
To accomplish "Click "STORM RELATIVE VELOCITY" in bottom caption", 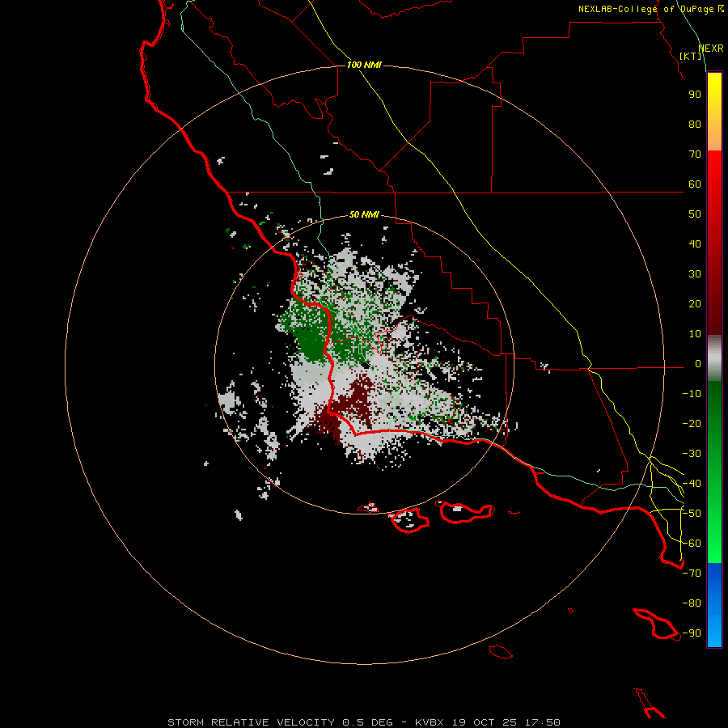I will pyautogui.click(x=251, y=722).
